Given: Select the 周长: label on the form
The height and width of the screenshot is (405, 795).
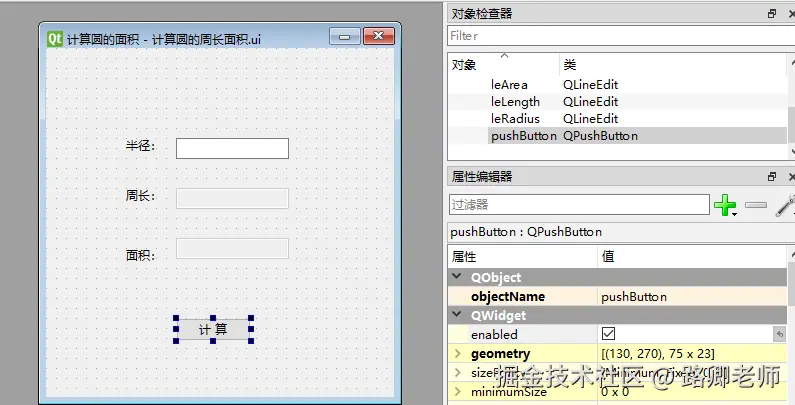Looking at the screenshot, I should coord(140,196).
